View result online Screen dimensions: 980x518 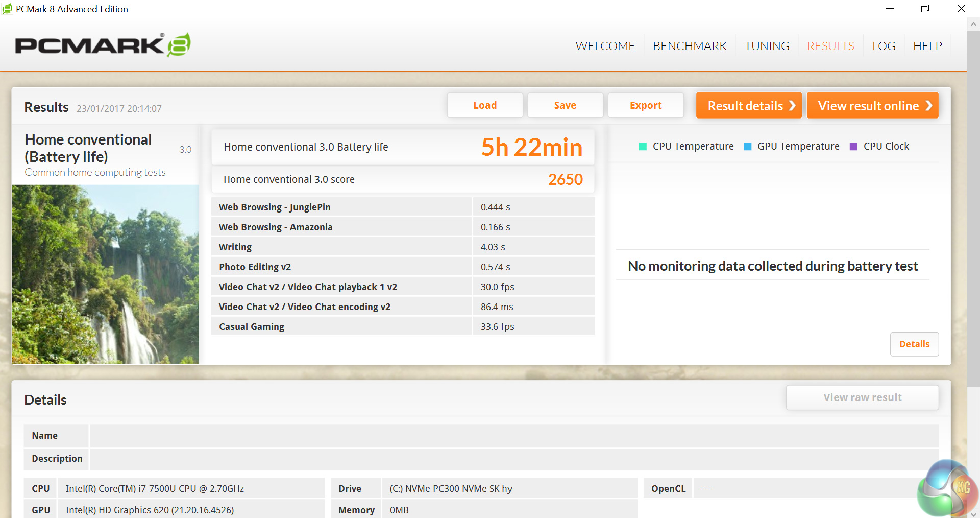click(x=872, y=105)
